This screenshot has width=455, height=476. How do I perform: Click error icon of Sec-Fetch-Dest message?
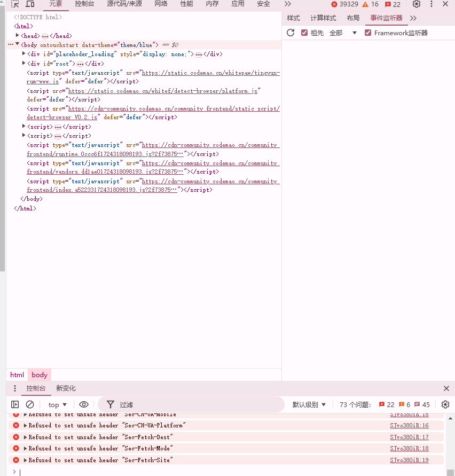point(16,437)
